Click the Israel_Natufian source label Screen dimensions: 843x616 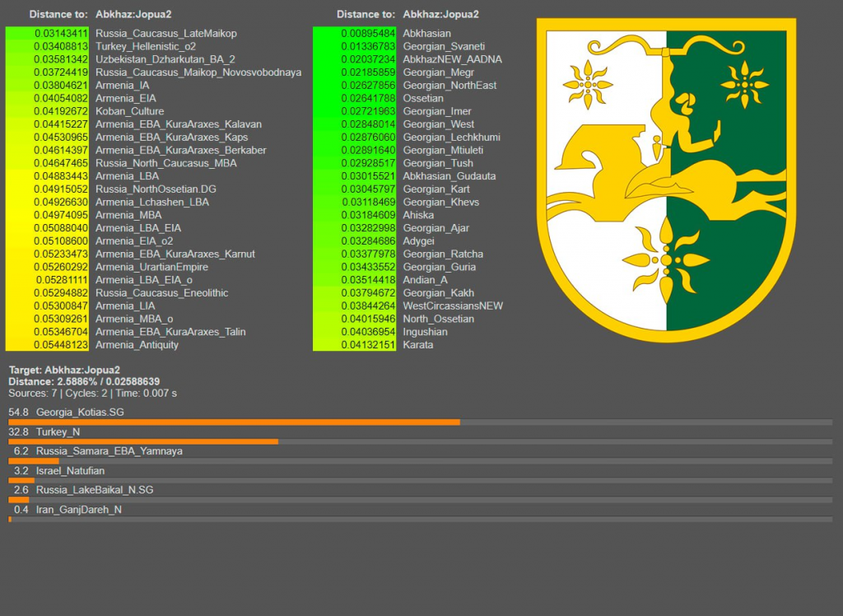pyautogui.click(x=70, y=471)
